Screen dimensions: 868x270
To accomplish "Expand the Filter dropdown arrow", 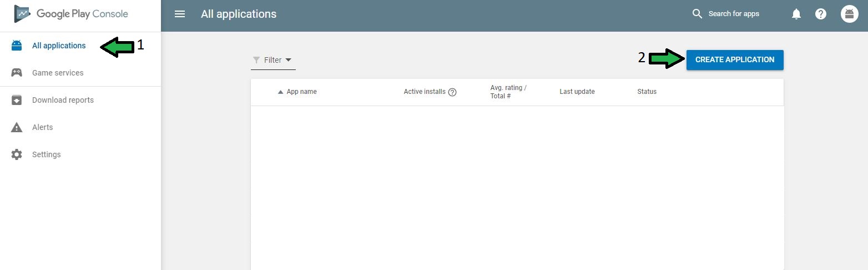I will tap(288, 60).
